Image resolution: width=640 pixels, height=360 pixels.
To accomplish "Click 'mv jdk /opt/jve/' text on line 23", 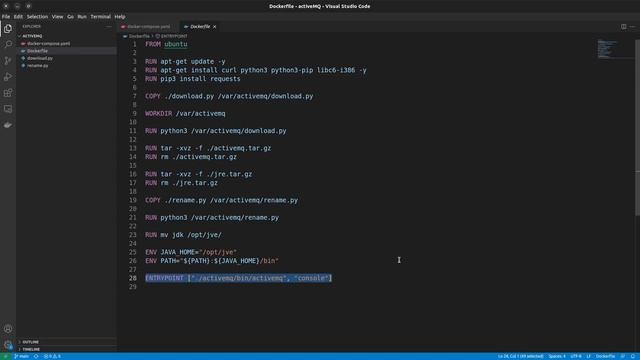I will point(191,235).
